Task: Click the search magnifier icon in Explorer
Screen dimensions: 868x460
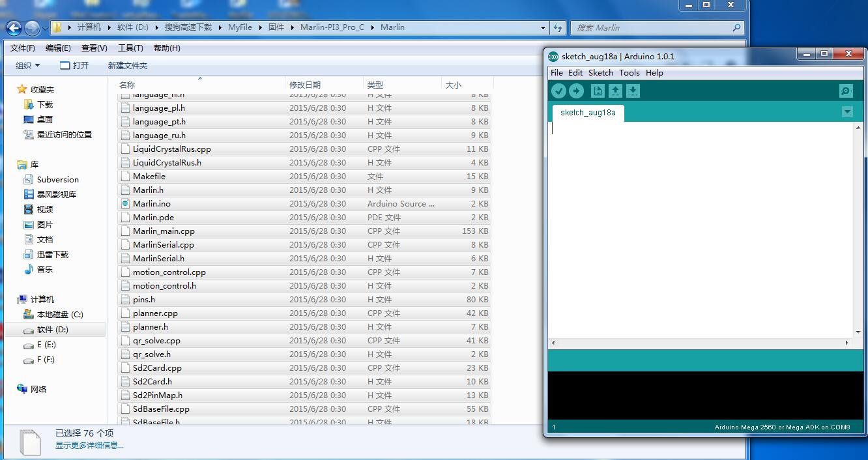Action: tap(736, 28)
